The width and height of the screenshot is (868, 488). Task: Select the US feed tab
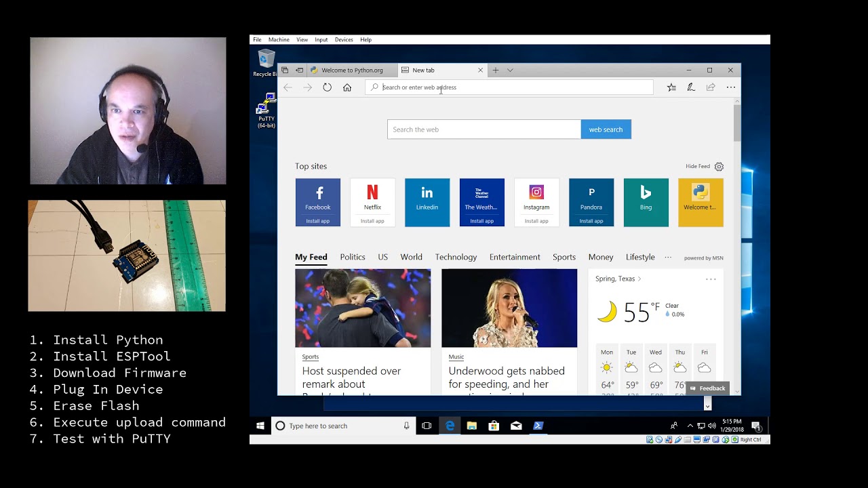383,258
